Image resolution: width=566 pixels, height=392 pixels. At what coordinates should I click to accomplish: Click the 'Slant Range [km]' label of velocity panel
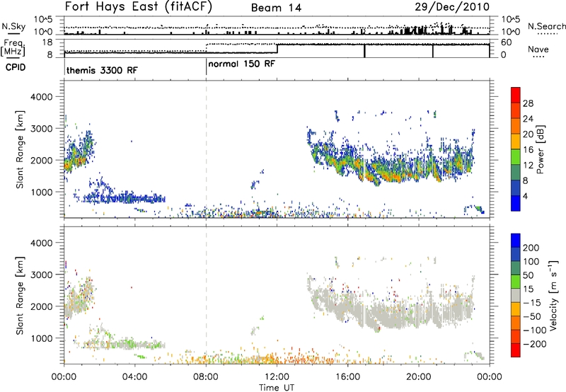20,296
